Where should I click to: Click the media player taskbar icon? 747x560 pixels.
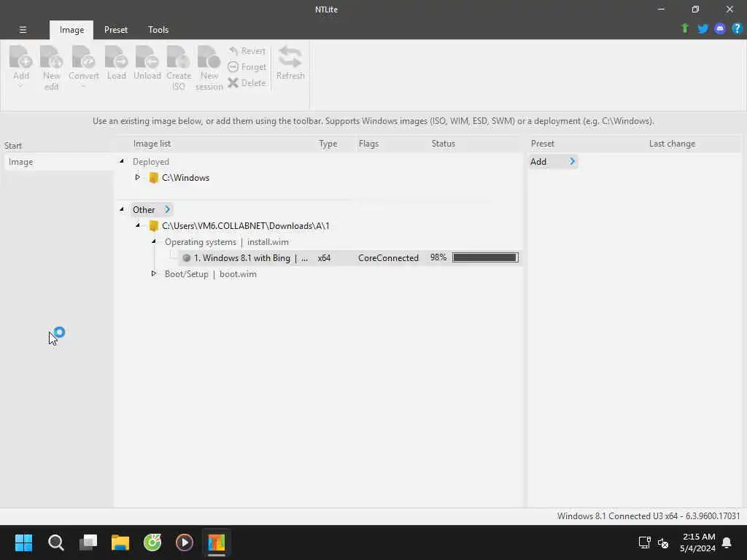(185, 542)
